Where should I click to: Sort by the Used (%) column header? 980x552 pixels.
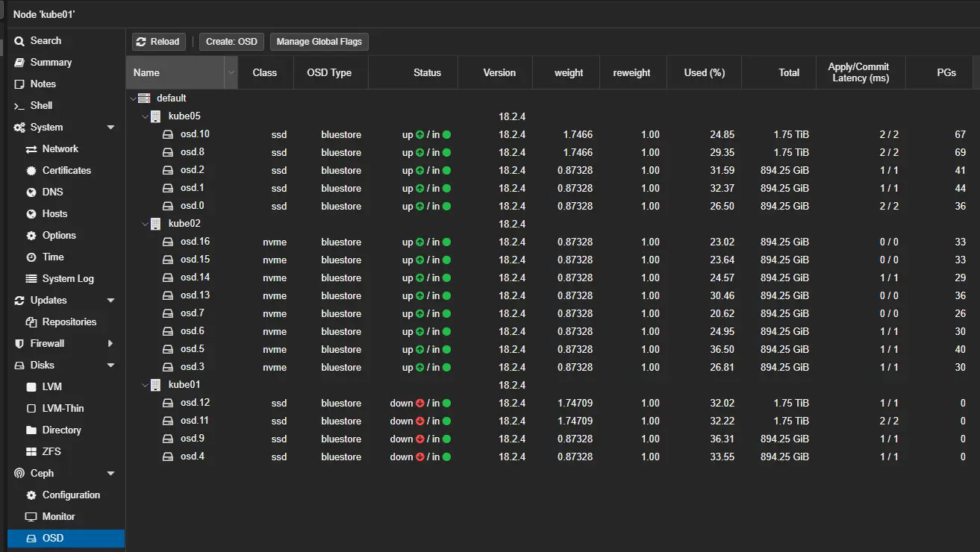point(704,73)
